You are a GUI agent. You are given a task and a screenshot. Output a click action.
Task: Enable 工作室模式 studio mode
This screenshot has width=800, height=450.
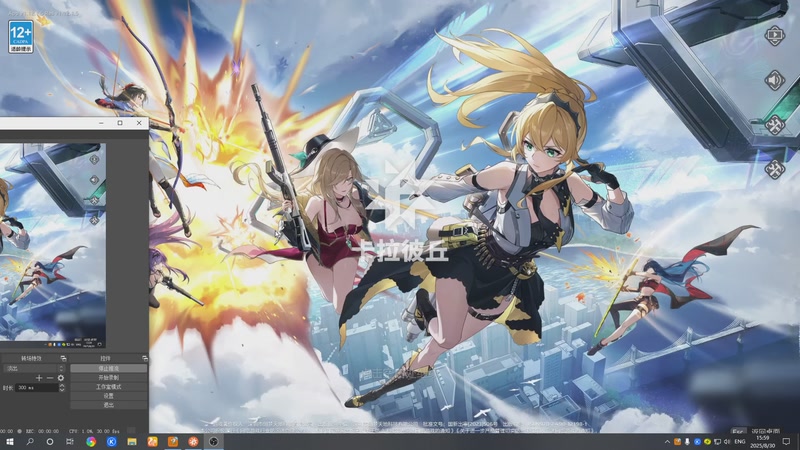(x=109, y=387)
